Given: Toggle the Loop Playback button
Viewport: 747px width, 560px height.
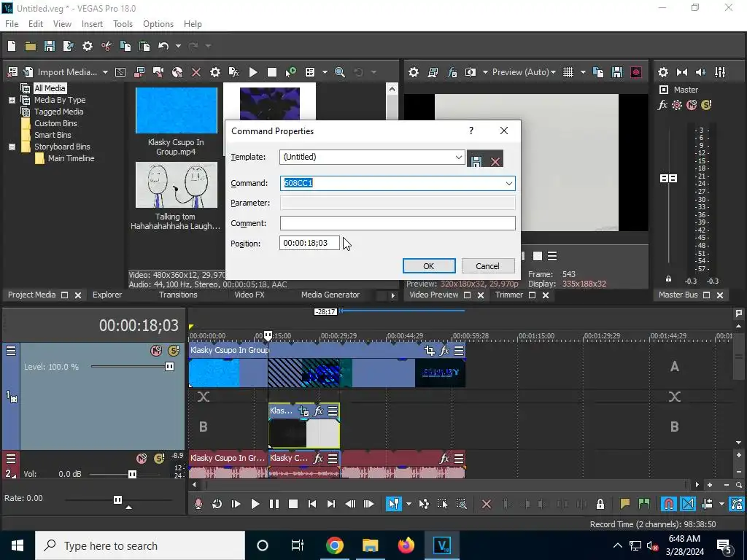Looking at the screenshot, I should pos(217,504).
